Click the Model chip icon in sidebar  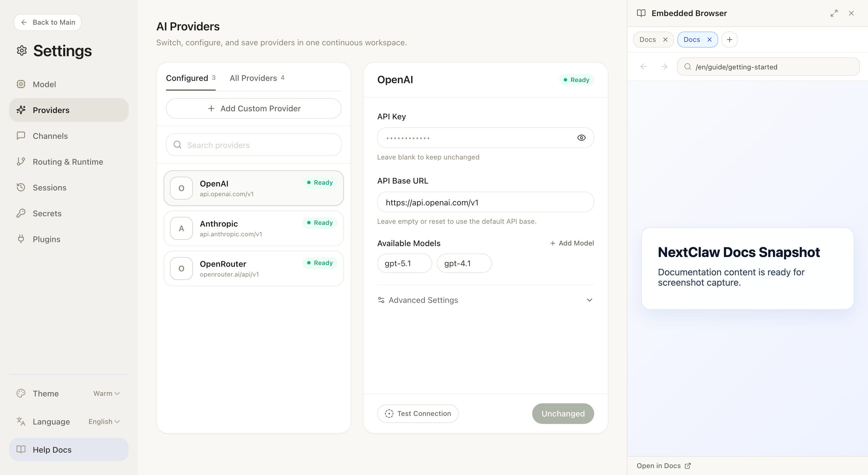tap(21, 84)
